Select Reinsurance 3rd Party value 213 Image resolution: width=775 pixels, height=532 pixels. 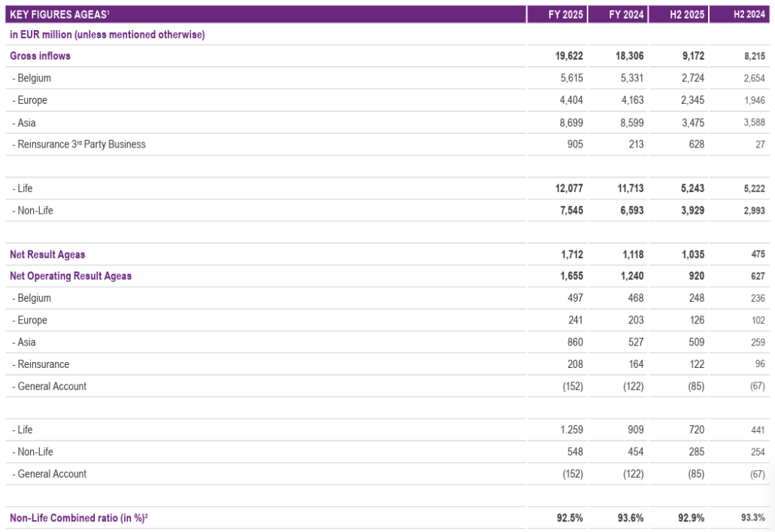[636, 144]
